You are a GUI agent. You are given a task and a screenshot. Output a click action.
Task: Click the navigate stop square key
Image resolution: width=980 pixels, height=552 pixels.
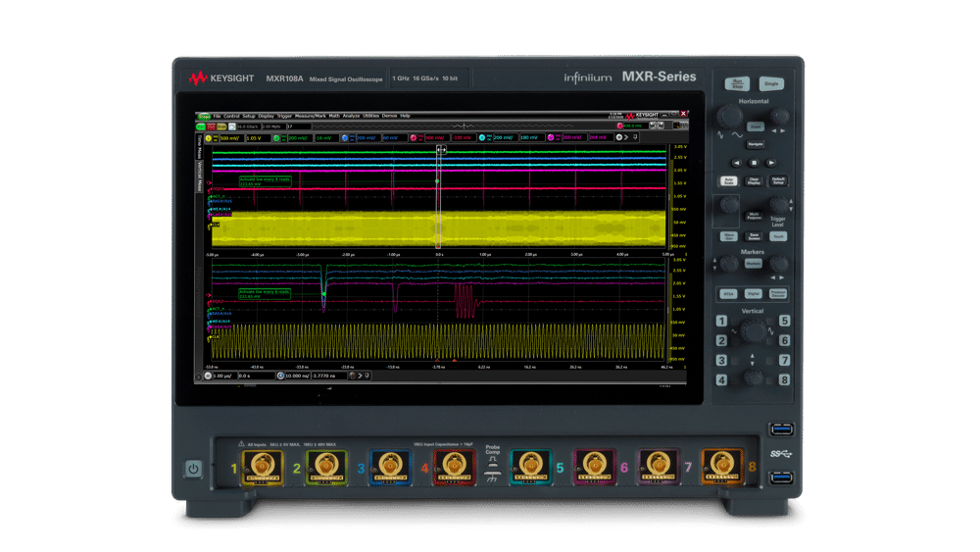tap(754, 163)
